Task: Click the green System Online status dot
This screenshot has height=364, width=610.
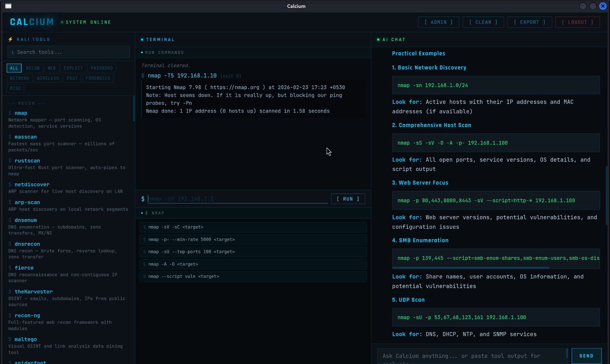Action: pyautogui.click(x=62, y=22)
